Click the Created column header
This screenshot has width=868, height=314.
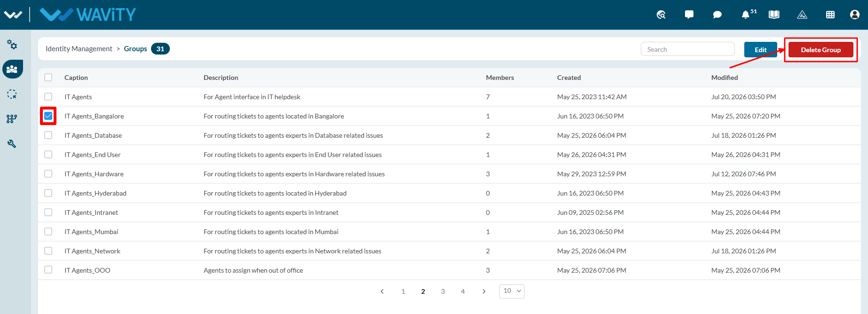[569, 78]
